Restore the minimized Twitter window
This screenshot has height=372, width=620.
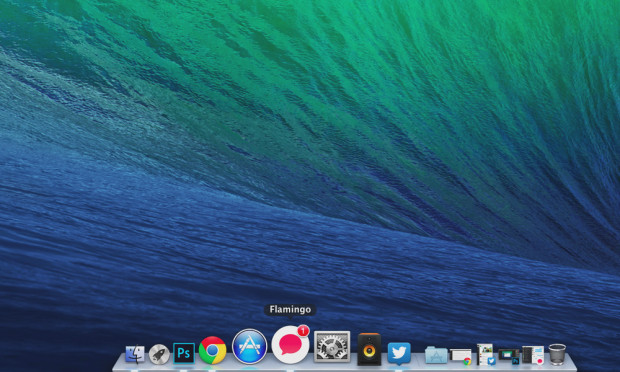point(486,354)
